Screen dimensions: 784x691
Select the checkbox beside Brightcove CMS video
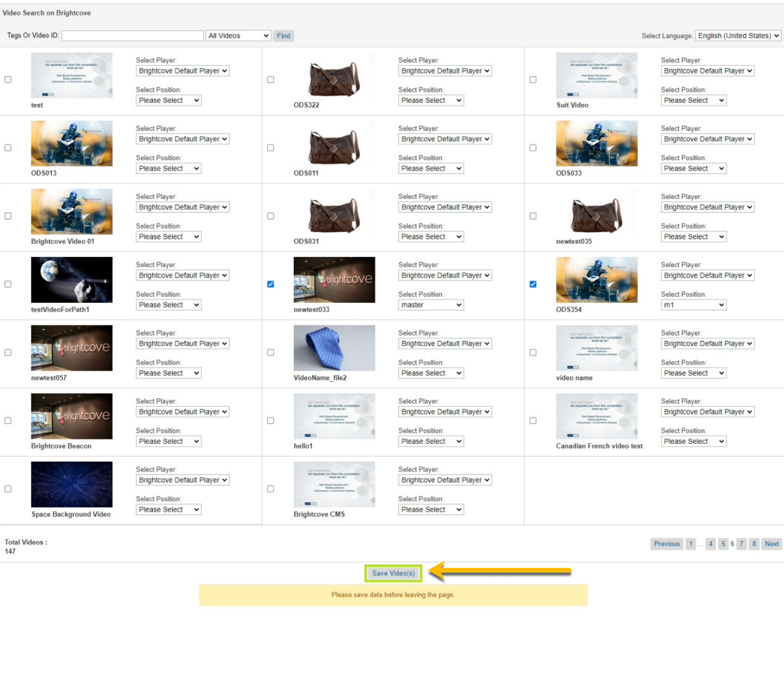coord(270,489)
